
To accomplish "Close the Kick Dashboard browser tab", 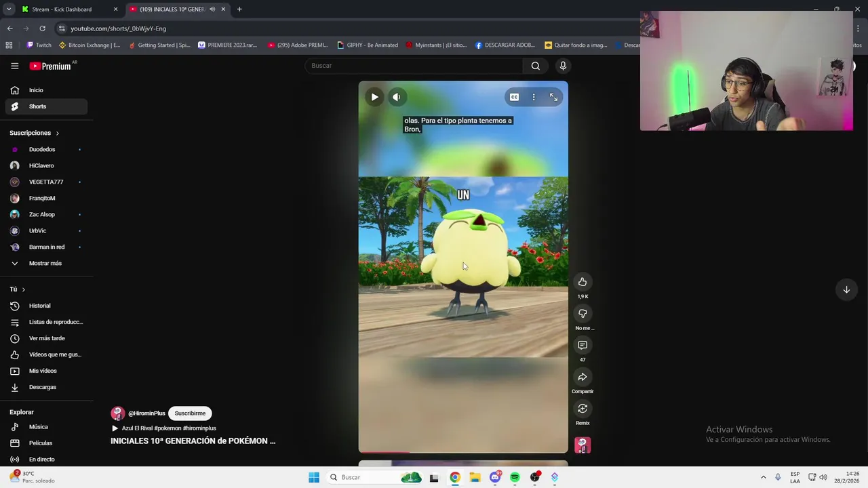I will pos(115,9).
